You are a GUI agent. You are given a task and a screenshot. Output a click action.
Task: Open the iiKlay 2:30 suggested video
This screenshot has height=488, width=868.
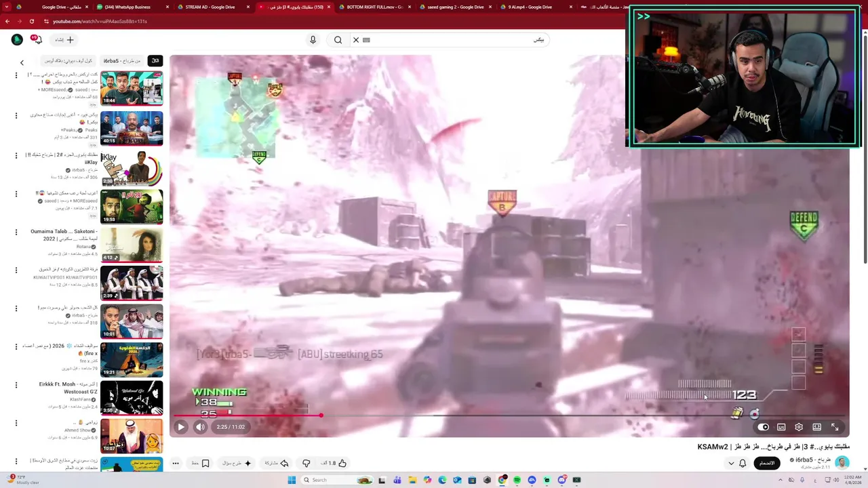132,167
